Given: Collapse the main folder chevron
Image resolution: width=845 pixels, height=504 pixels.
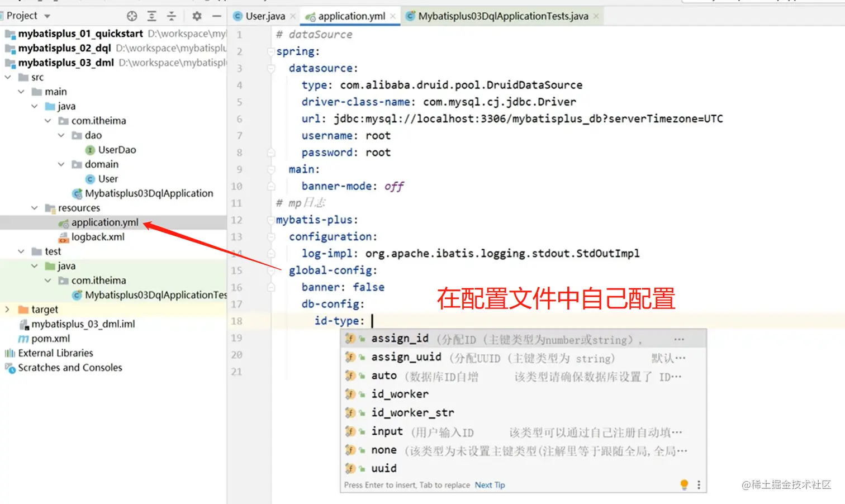Looking at the screenshot, I should [x=21, y=92].
